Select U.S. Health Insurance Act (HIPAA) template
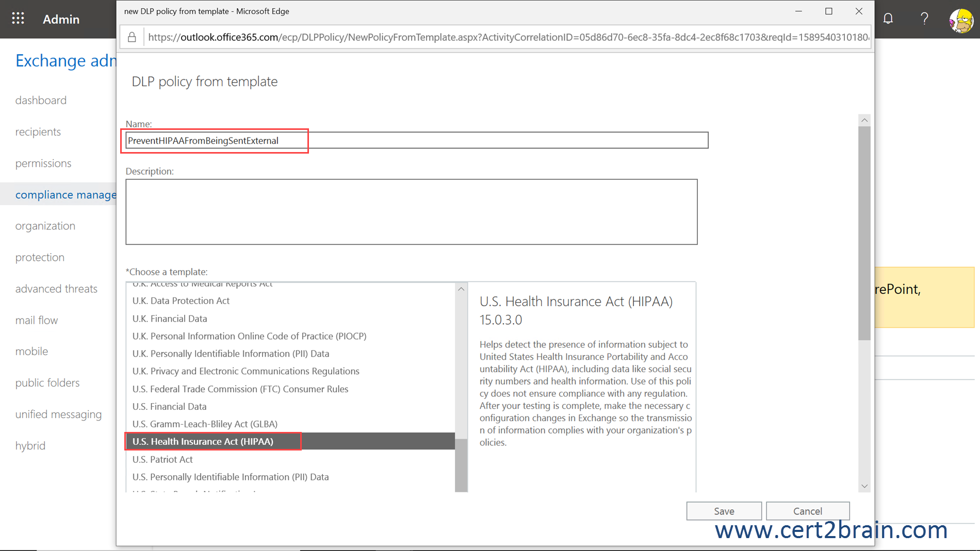980x551 pixels. click(291, 441)
